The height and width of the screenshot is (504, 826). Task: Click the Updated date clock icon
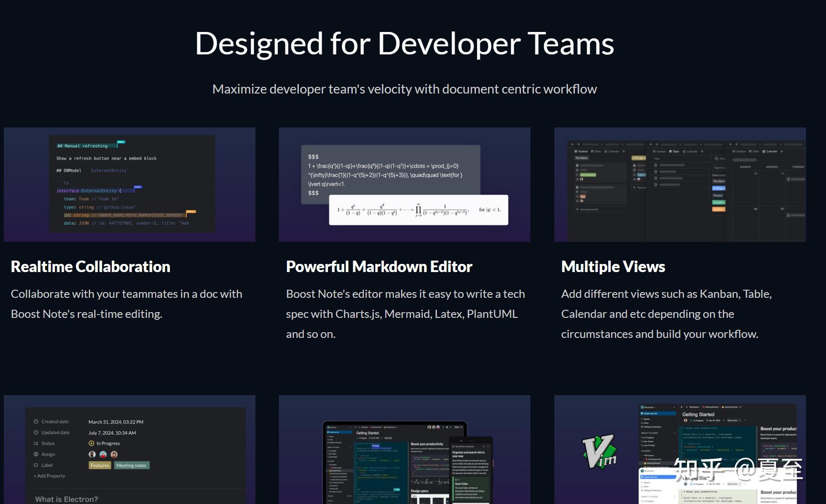point(36,432)
